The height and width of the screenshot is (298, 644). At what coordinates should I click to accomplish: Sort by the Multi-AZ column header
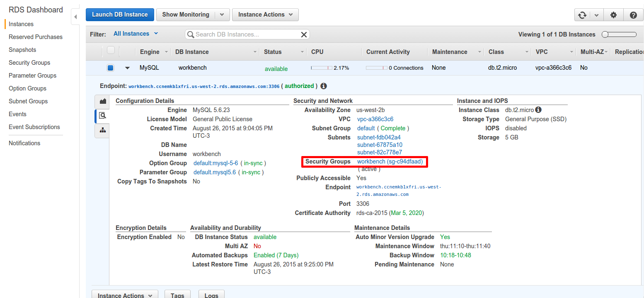pos(592,52)
